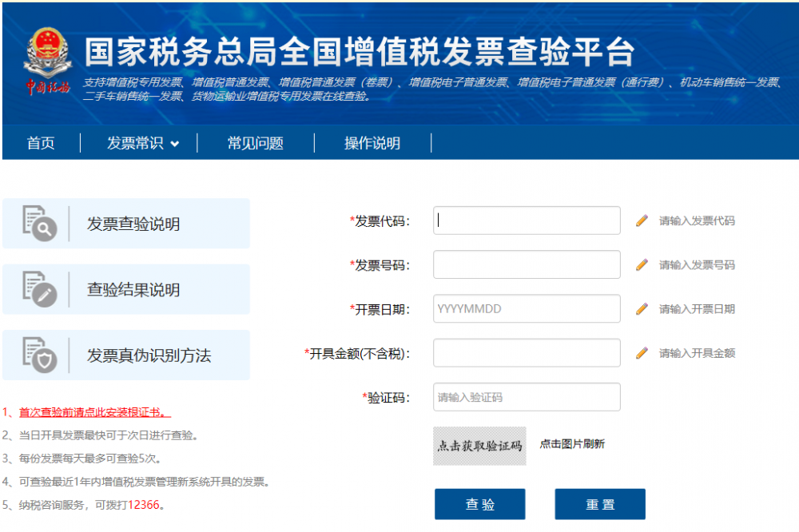Screen dimensions: 799x532
Task: Focus the 发票号码 input field
Action: pos(527,264)
